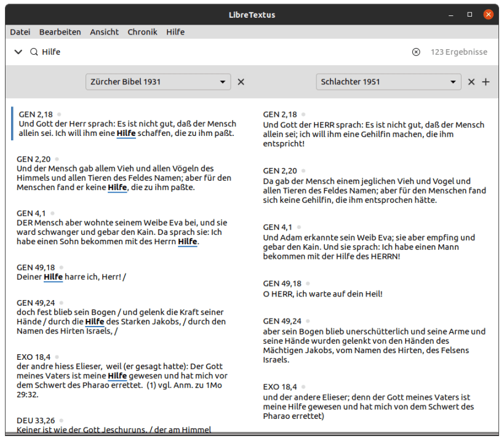Collapse the search bar chevron
Image resolution: width=504 pixels, height=441 pixels.
(x=18, y=52)
